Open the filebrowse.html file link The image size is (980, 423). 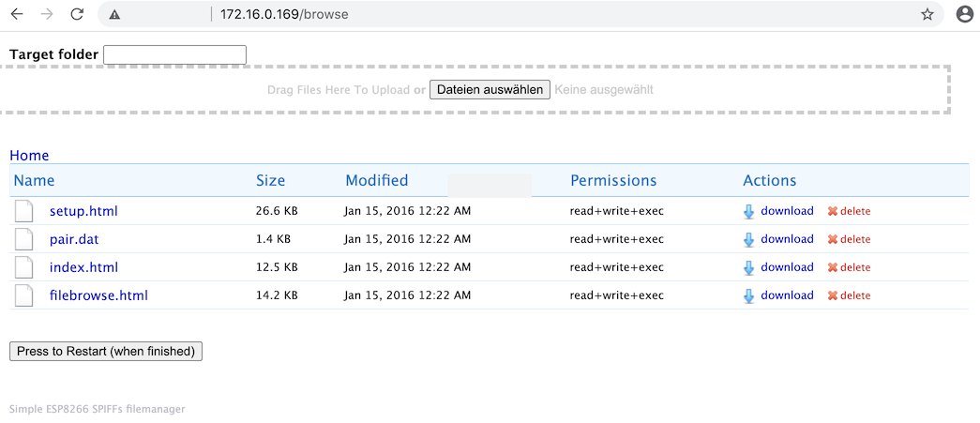point(98,295)
